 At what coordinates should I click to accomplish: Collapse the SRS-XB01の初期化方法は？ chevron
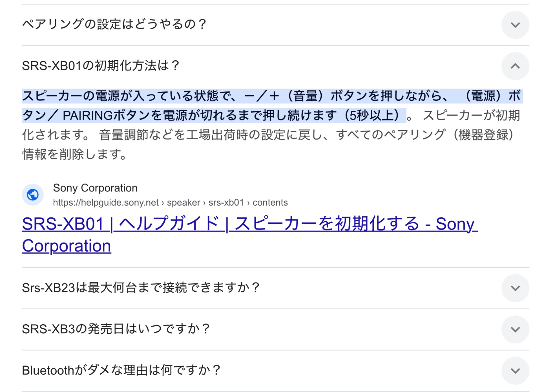[x=515, y=66]
